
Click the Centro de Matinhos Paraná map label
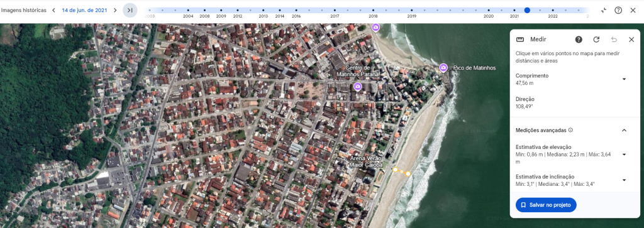[357, 71]
